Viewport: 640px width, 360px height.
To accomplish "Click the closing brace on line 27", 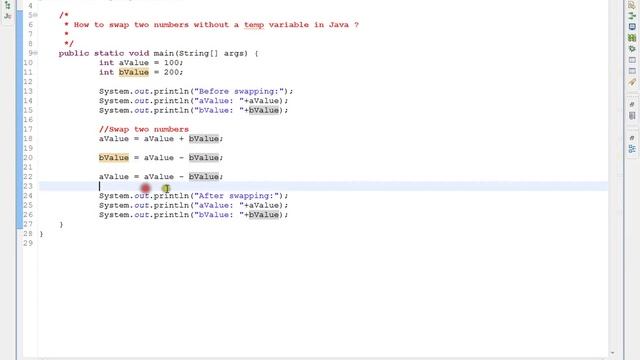I will click(x=61, y=224).
